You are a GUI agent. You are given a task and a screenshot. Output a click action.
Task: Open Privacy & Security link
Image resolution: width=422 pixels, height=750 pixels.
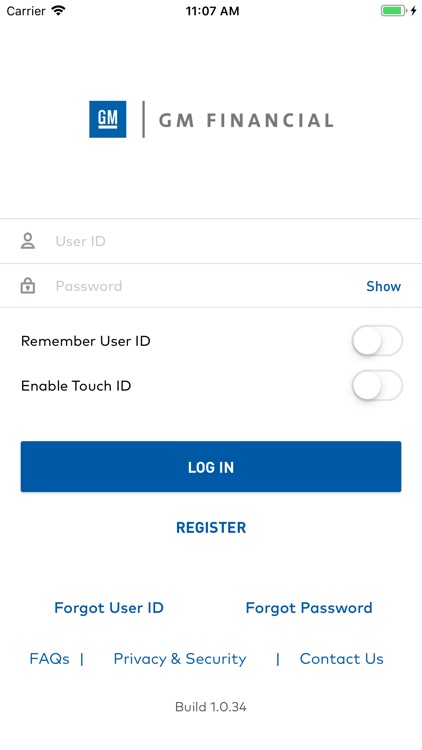click(x=180, y=659)
